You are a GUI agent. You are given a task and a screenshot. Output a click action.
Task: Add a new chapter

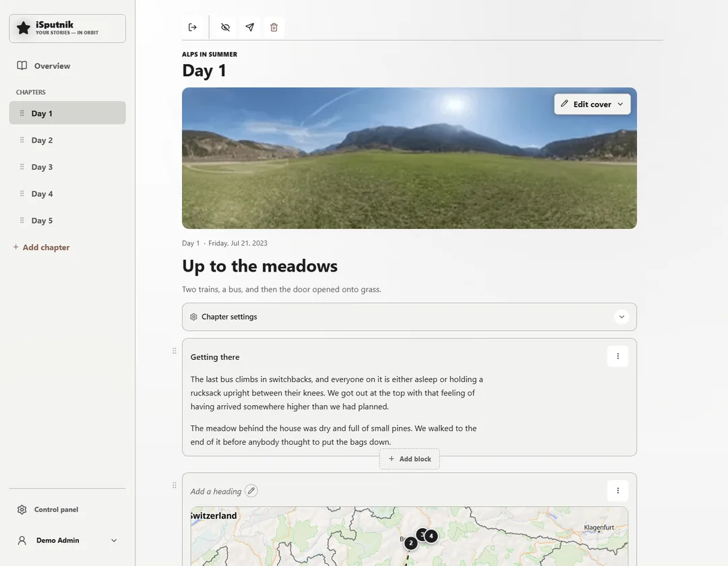click(x=41, y=247)
